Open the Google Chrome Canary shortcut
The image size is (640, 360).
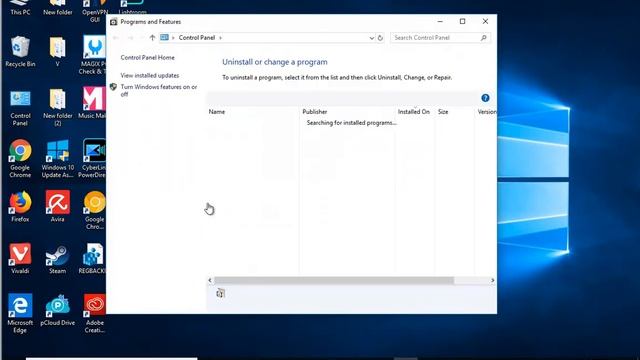tap(95, 210)
